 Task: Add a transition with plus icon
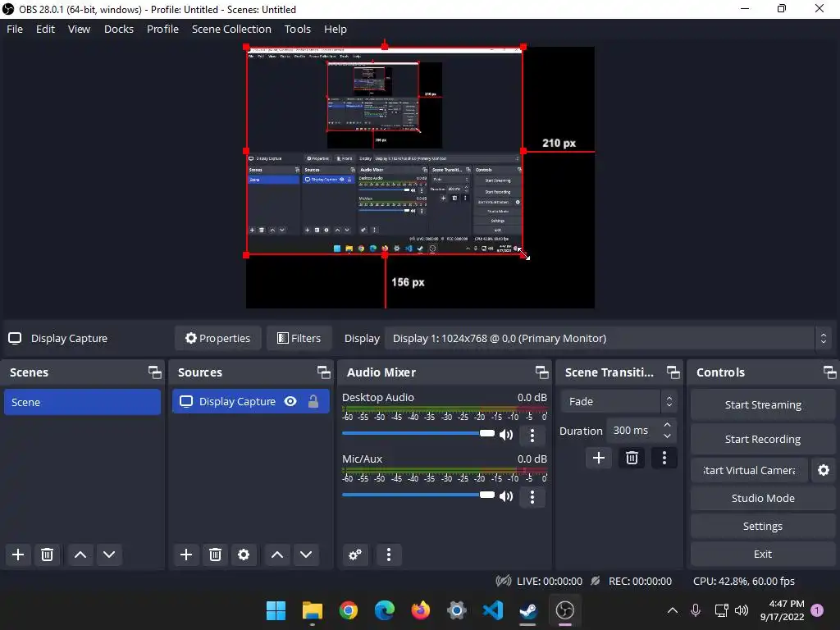click(x=598, y=458)
